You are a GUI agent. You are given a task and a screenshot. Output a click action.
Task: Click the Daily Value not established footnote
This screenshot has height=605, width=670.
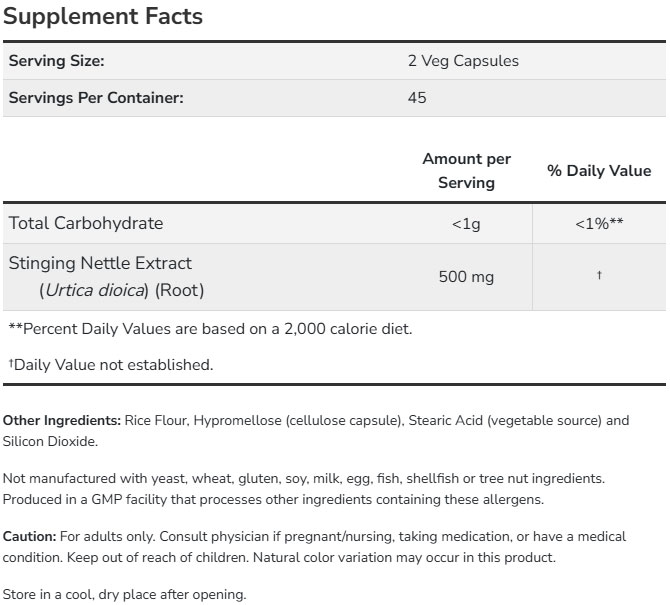click(x=110, y=365)
